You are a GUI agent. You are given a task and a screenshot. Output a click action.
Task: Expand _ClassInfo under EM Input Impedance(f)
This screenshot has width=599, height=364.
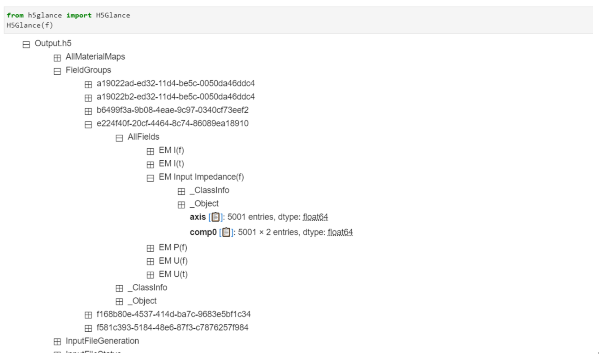coord(181,191)
